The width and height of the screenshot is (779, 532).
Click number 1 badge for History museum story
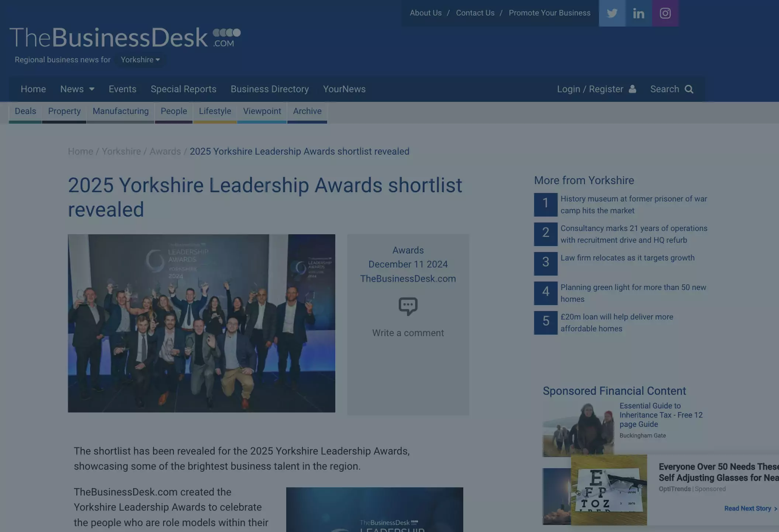tap(546, 204)
